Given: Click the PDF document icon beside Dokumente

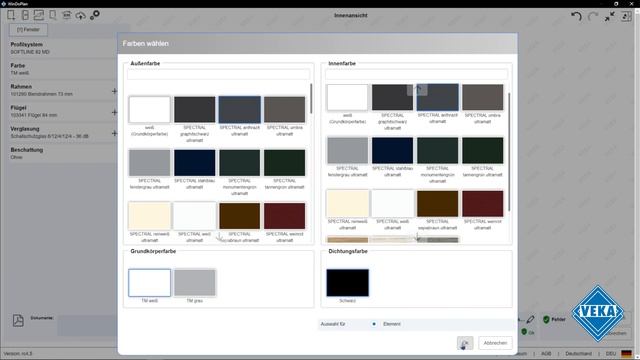Looking at the screenshot, I should point(18,320).
